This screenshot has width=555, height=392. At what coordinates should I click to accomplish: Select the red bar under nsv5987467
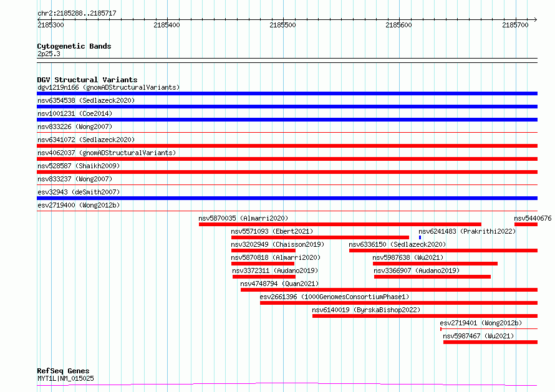(490, 343)
